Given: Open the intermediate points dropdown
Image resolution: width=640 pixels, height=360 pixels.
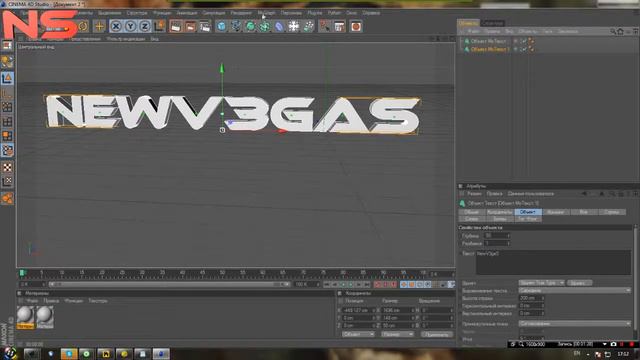Looking at the screenshot, I should click(575, 324).
